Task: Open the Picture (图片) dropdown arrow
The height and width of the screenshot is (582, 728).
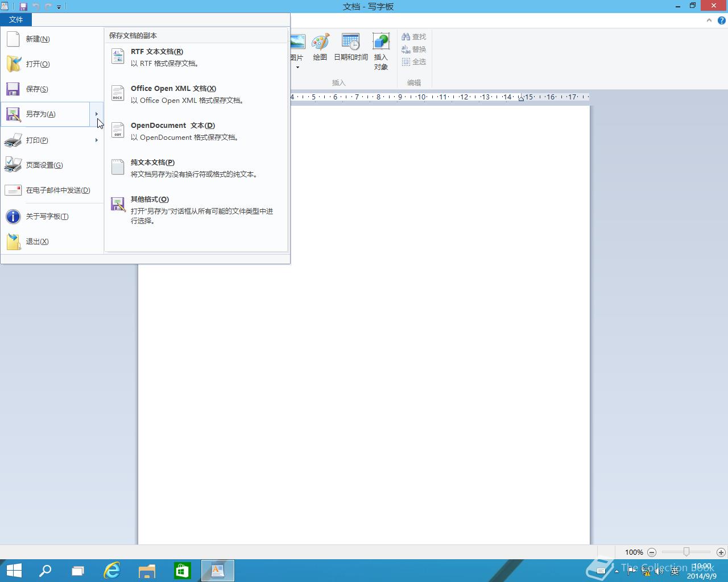Action: [x=297, y=68]
